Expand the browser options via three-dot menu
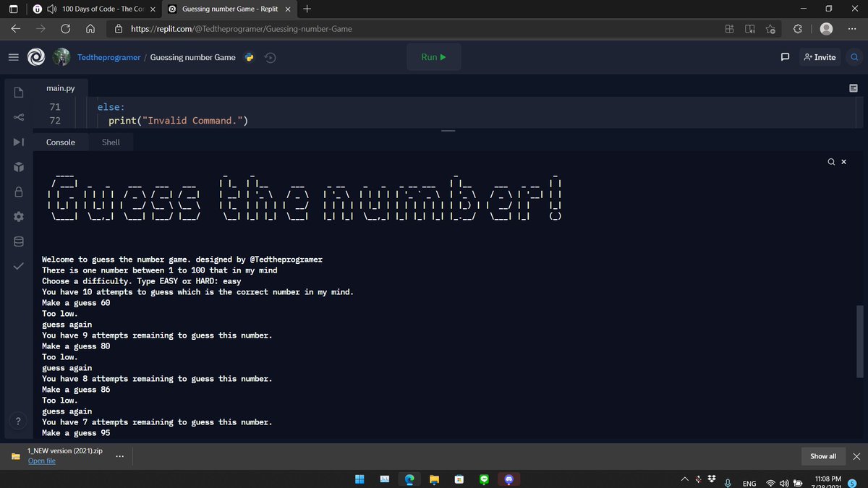Viewport: 868px width, 488px height. point(852,29)
